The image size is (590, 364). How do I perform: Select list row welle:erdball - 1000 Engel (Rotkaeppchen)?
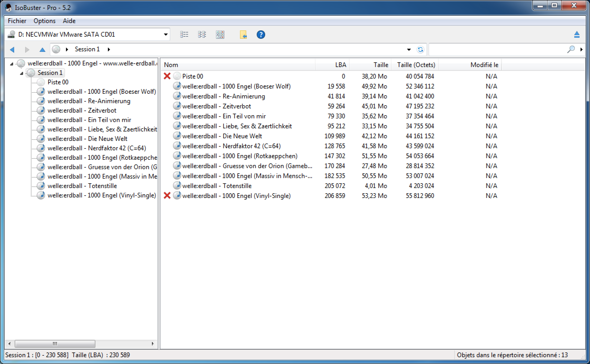240,156
